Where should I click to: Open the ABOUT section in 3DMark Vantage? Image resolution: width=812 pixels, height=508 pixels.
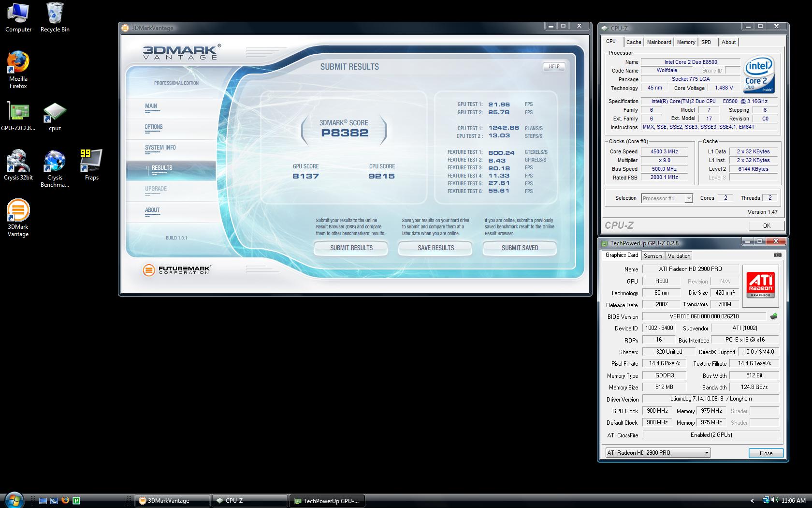[171, 212]
